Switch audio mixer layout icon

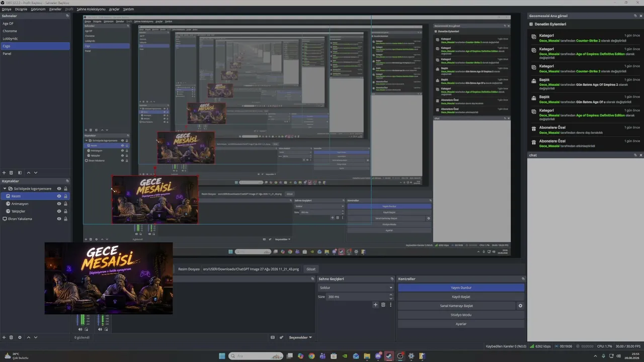pyautogui.click(x=273, y=337)
